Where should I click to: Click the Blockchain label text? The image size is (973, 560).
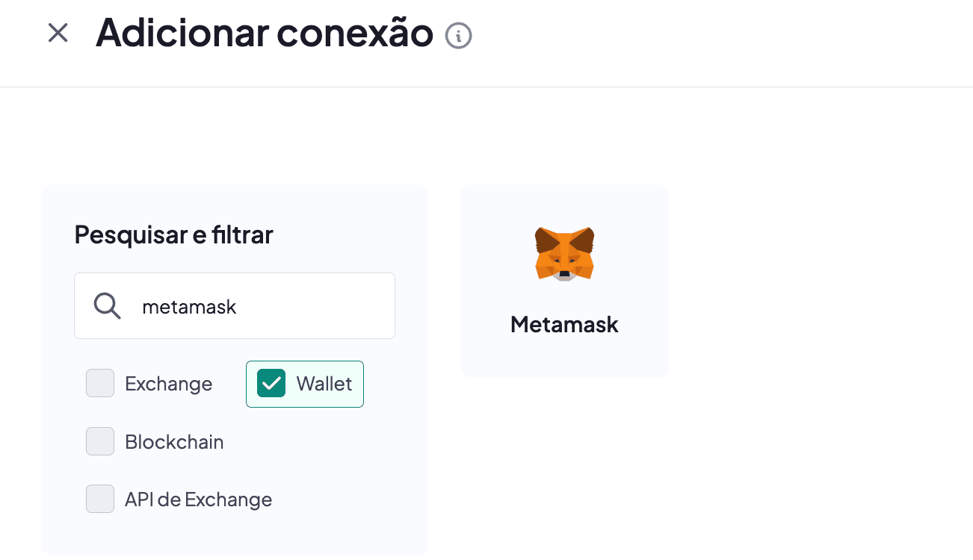(174, 441)
